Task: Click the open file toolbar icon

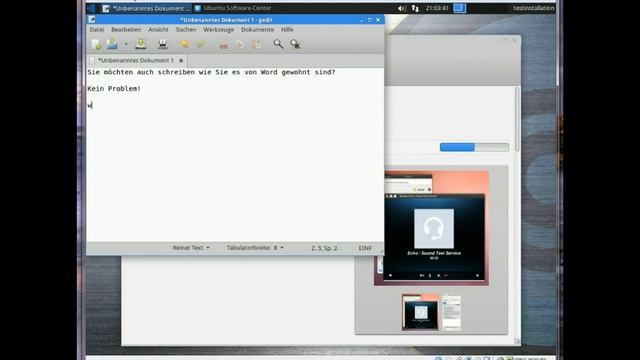Action: click(112, 44)
